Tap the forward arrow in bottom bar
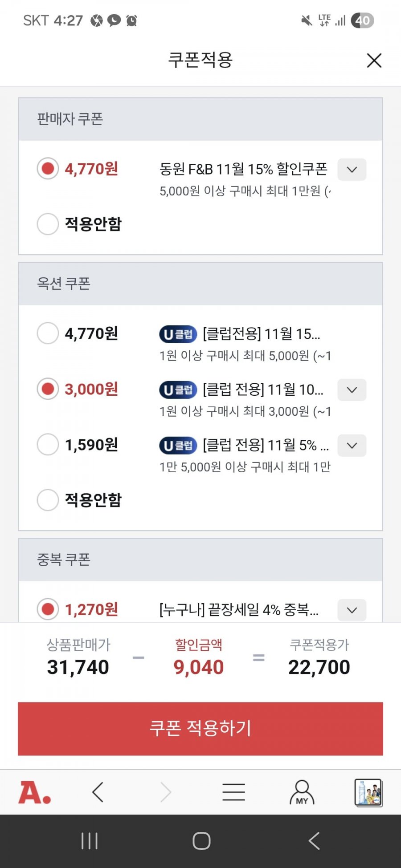This screenshot has height=868, width=401. tap(166, 792)
